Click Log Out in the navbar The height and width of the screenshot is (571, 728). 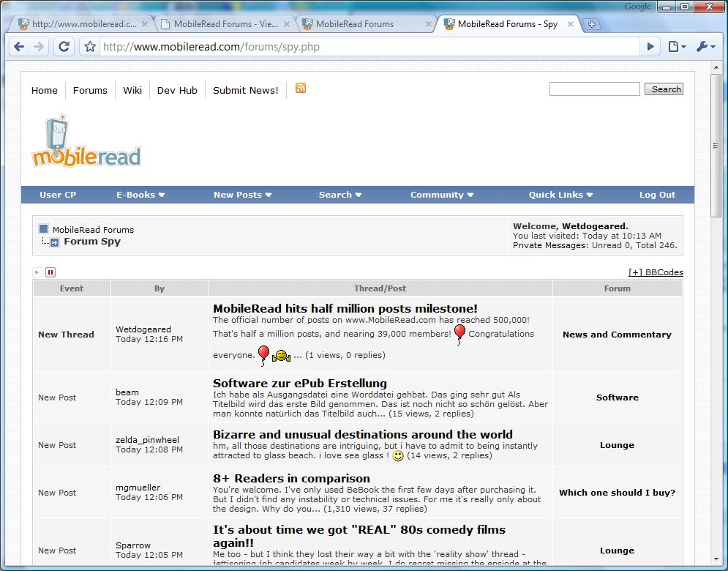(x=658, y=195)
